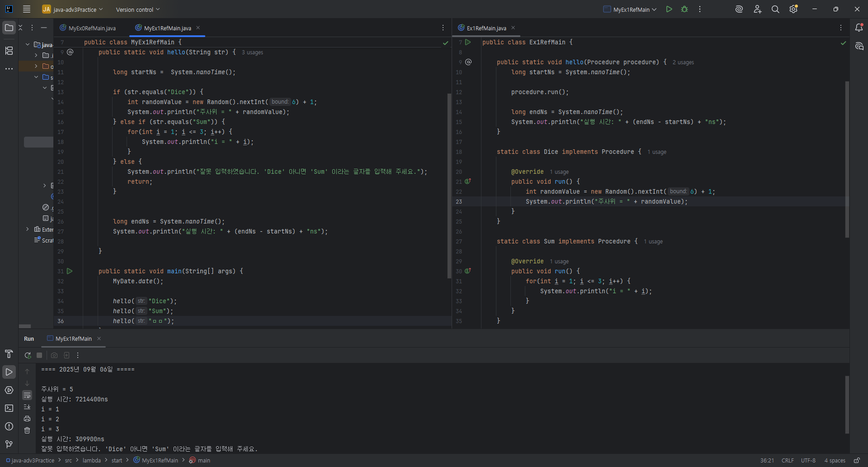Viewport: 868px width, 467px height.
Task: Toggle soft-wrap in console
Action: (27, 395)
